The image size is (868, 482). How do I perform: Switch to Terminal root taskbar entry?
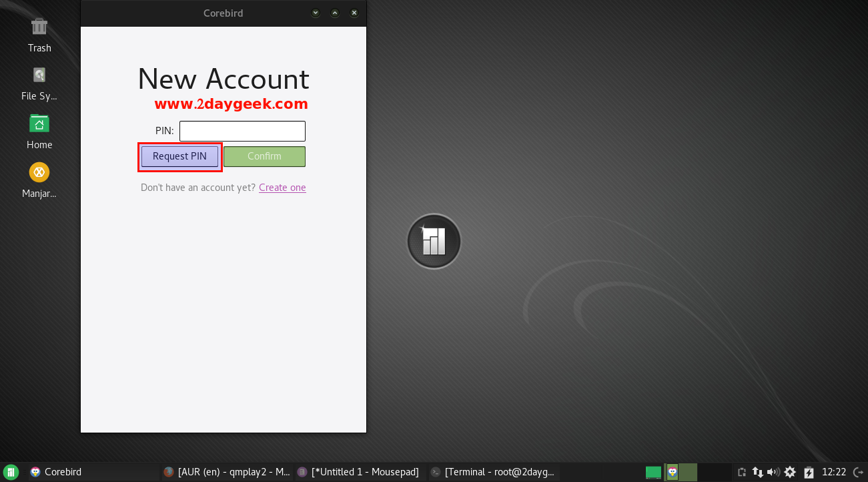[492, 472]
